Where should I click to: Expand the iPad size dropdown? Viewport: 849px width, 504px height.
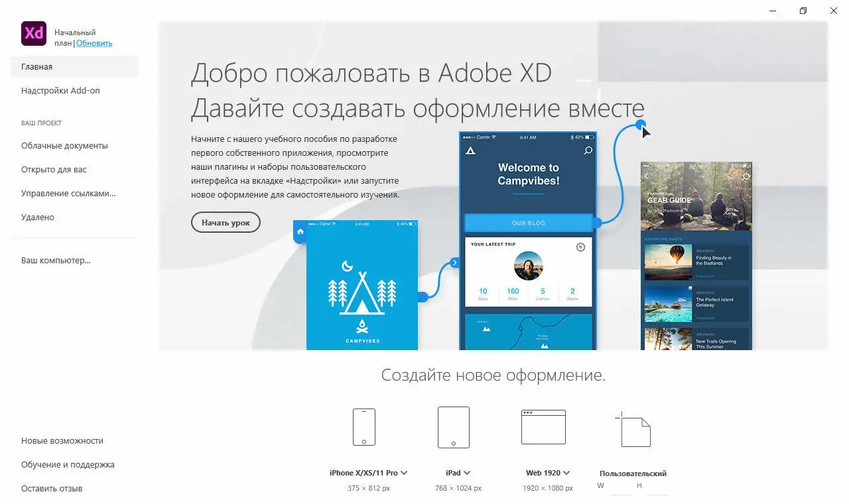pyautogui.click(x=467, y=473)
